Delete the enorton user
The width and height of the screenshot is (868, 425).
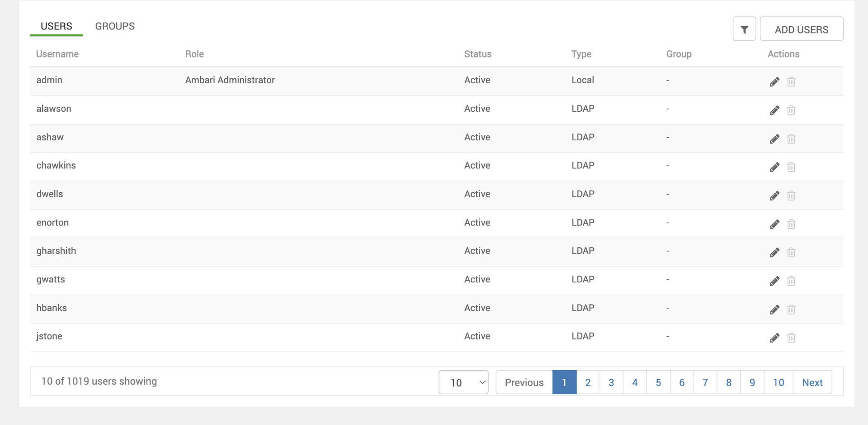(x=791, y=224)
